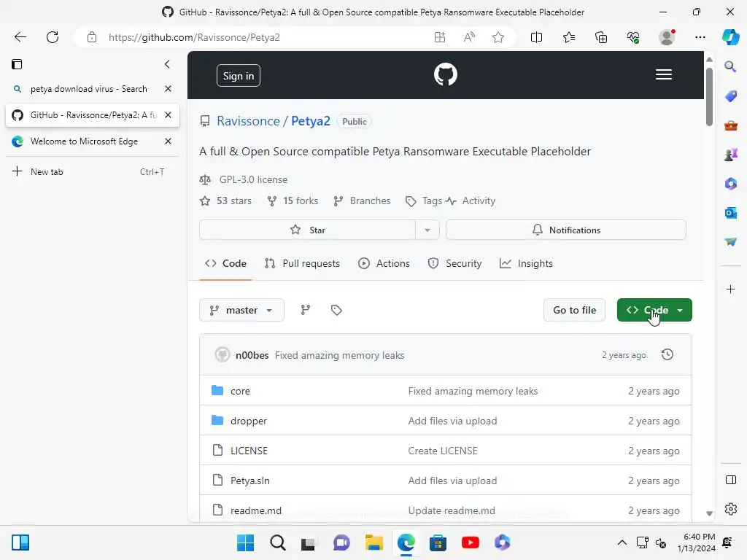Open sidebar settings gear icon
The height and width of the screenshot is (560, 747).
pyautogui.click(x=730, y=509)
